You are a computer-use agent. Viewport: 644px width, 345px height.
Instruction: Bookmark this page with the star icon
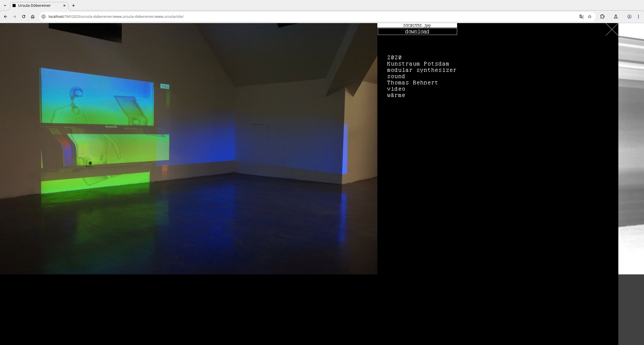(x=590, y=17)
